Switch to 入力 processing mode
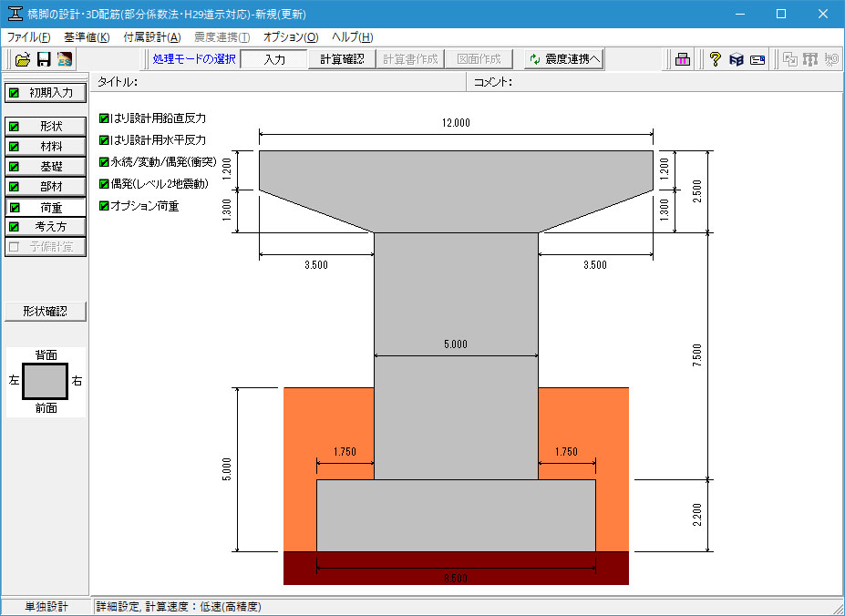 (x=273, y=59)
